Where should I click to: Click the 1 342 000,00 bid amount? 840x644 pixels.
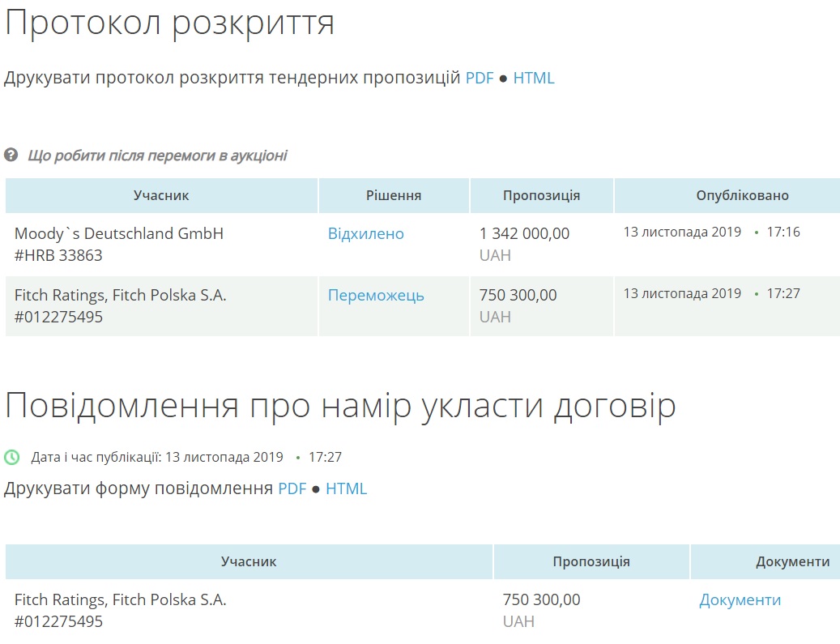(x=524, y=234)
